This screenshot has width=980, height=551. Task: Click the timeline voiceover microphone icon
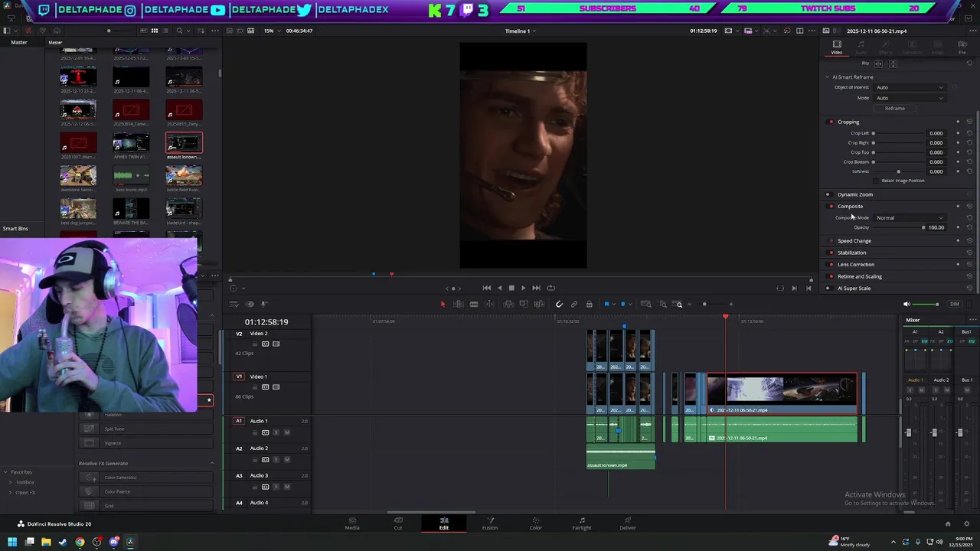click(x=264, y=304)
